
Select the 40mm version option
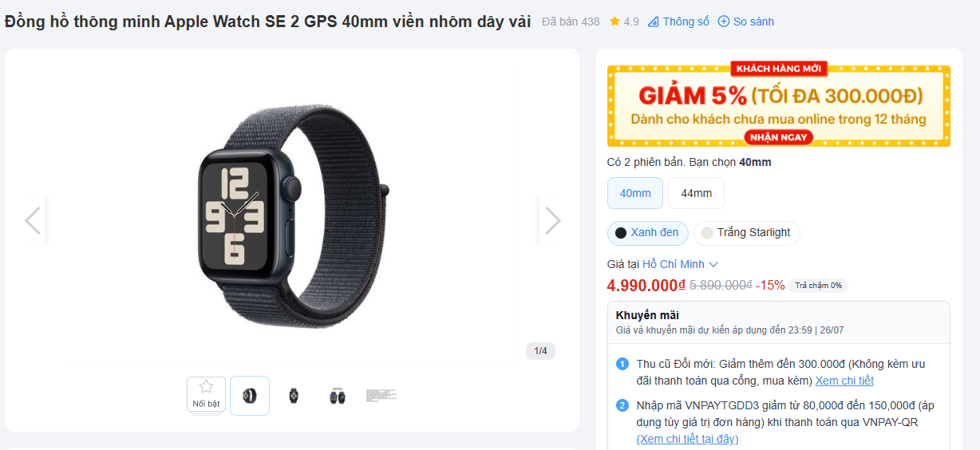[635, 193]
